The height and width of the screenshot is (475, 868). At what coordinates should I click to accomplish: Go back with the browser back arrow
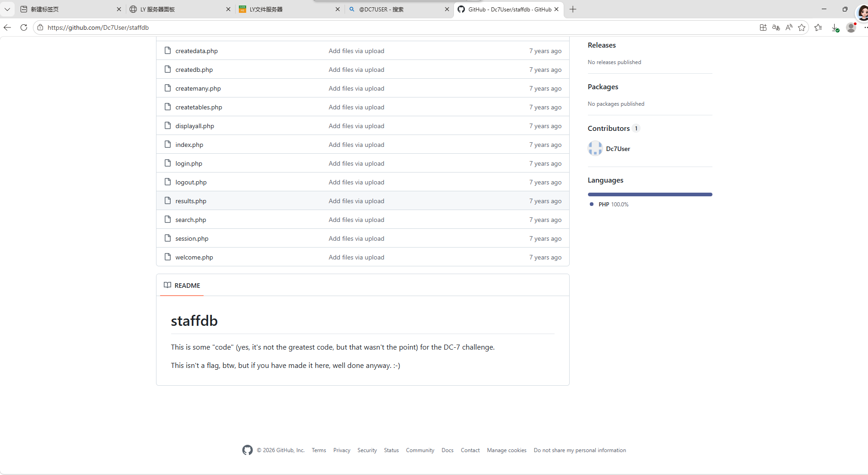click(7, 27)
